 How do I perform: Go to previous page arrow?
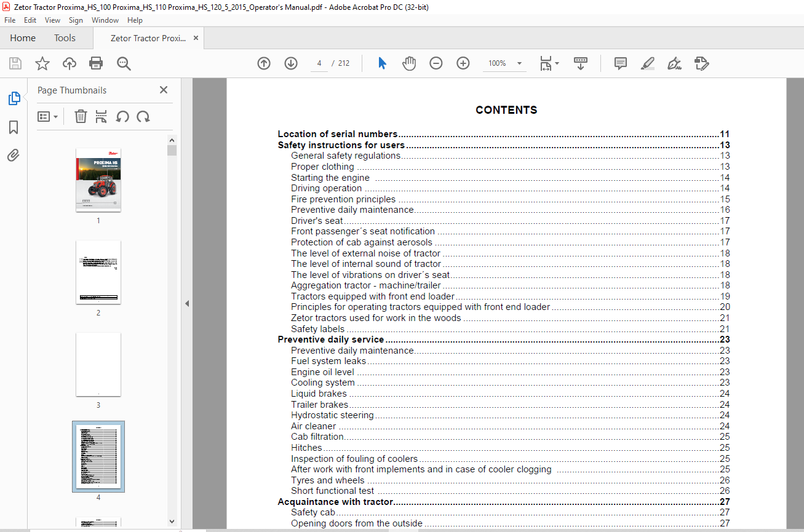pyautogui.click(x=264, y=63)
